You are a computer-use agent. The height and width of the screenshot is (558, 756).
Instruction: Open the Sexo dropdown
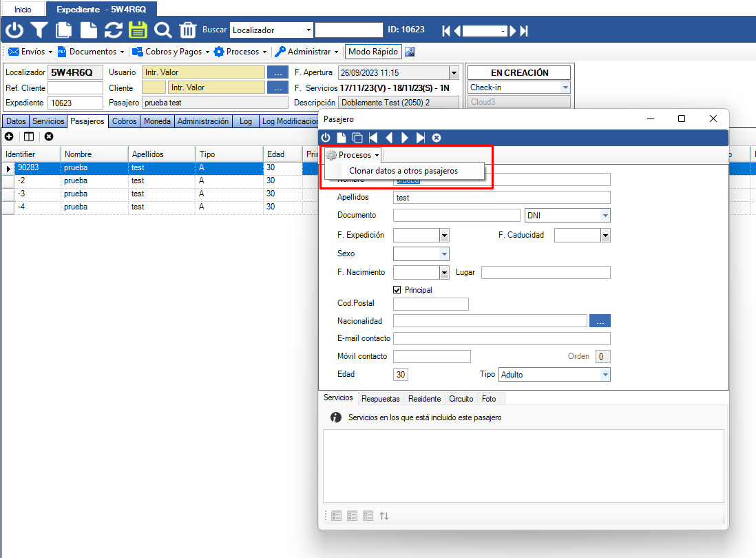pyautogui.click(x=444, y=254)
